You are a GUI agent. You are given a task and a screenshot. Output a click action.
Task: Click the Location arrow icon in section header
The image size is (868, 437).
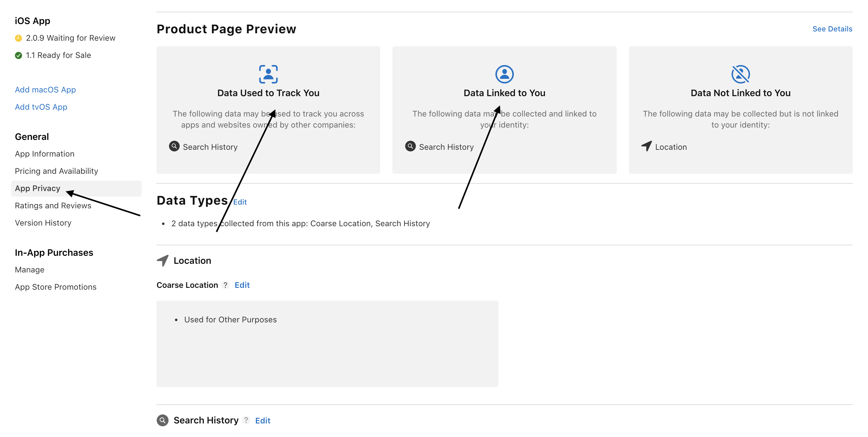coord(163,261)
